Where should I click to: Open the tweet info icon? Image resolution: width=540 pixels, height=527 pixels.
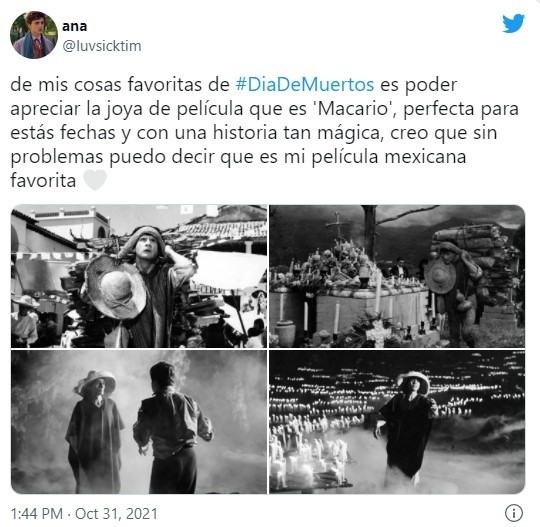tap(514, 513)
